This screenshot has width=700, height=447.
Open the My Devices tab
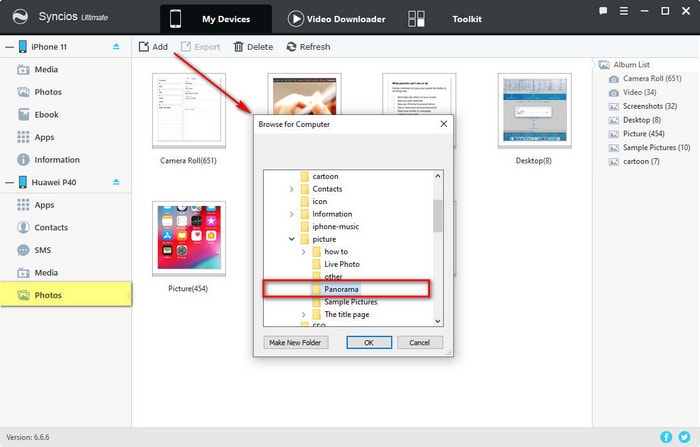(216, 19)
